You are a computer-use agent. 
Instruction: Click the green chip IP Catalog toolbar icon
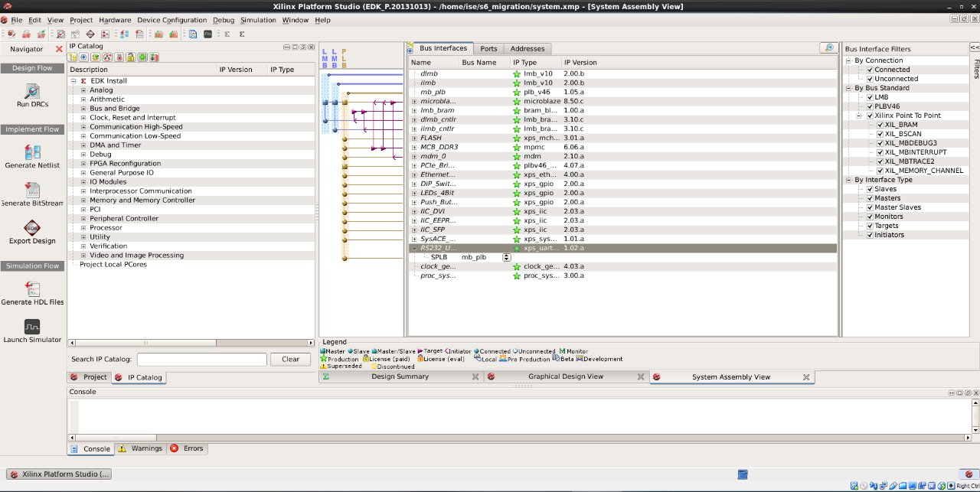click(x=142, y=57)
